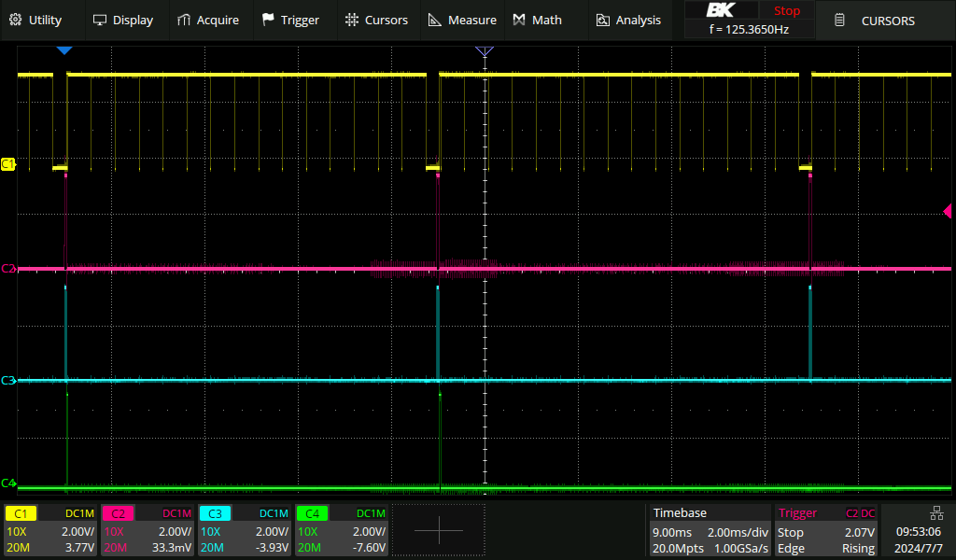Viewport: 956px width, 560px height.
Task: Select the C3 channel ground marker
Action: pos(7,380)
